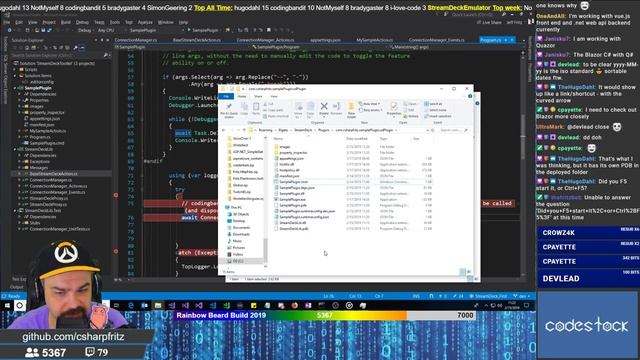This screenshot has width=640, height=360.
Task: Select Downloads in Explorer navigation pane
Action: [x=241, y=234]
